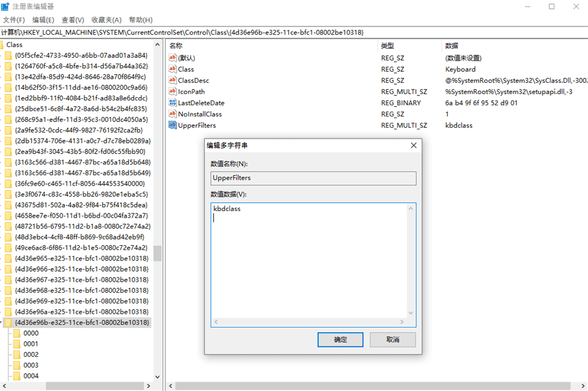This screenshot has width=588, height=391.
Task: Click the Registry Editor app icon in title bar
Action: (x=6, y=6)
